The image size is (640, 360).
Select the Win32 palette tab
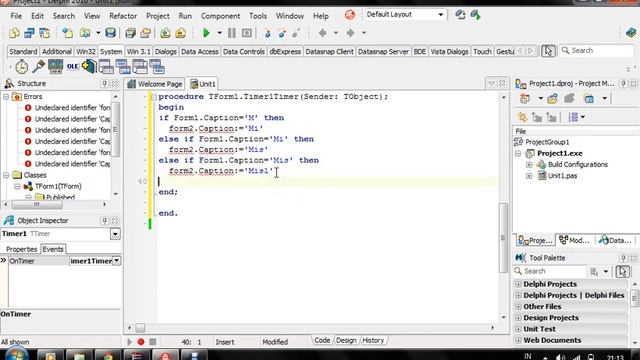coord(86,51)
